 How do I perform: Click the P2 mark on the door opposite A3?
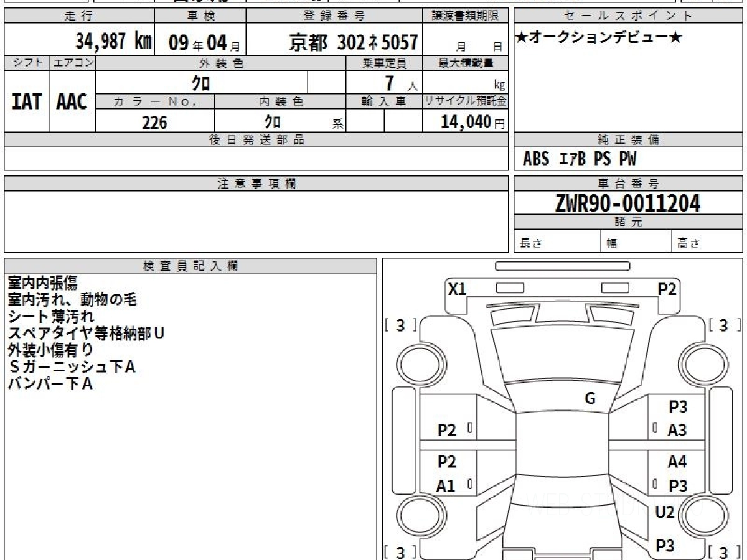[447, 430]
